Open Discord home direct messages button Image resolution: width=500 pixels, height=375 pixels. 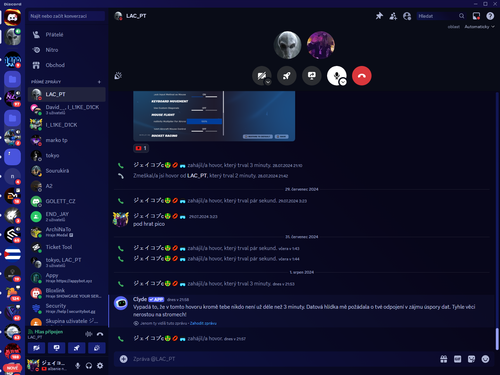(13, 17)
